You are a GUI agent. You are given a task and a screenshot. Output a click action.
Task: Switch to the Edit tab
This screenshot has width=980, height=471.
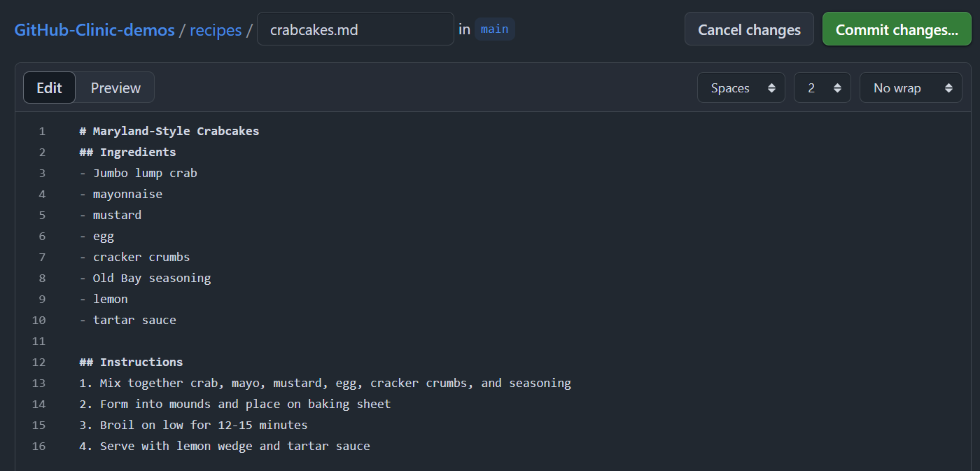pyautogui.click(x=49, y=87)
